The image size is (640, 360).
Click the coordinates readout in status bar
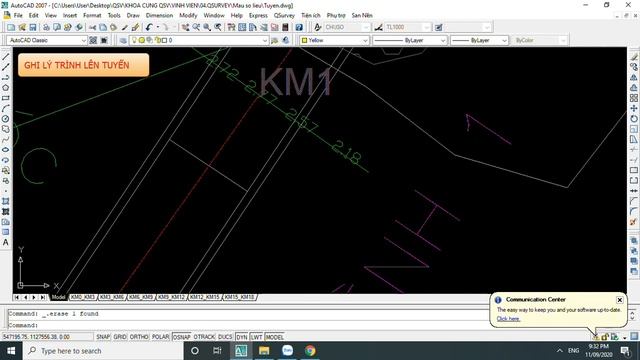[x=47, y=337]
